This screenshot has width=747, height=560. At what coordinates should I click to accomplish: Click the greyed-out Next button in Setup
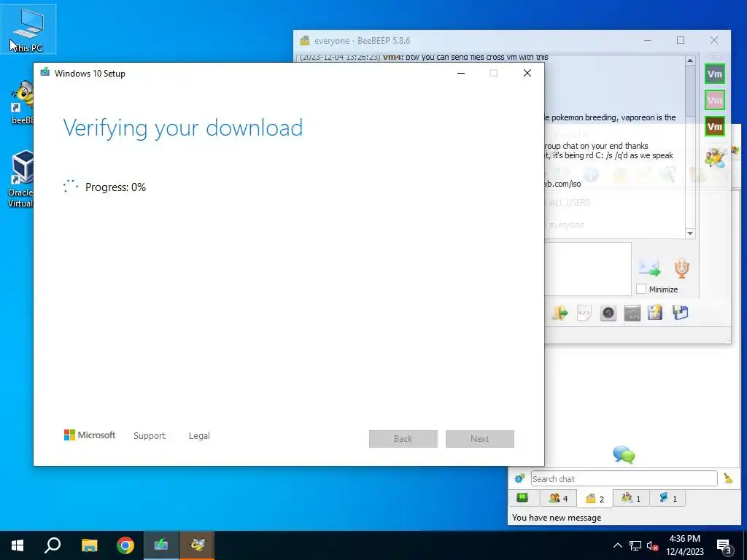pos(480,438)
